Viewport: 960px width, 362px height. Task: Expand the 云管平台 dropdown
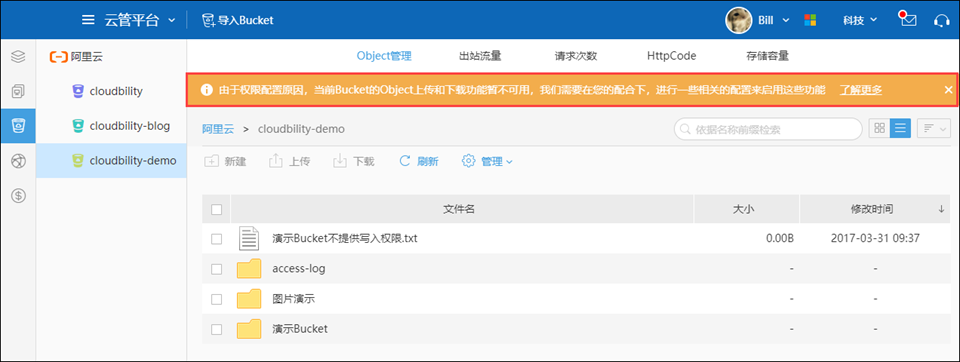(171, 20)
